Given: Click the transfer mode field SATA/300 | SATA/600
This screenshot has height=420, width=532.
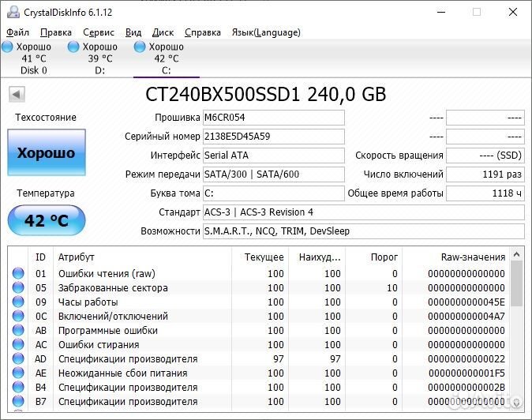Looking at the screenshot, I should 274,174.
